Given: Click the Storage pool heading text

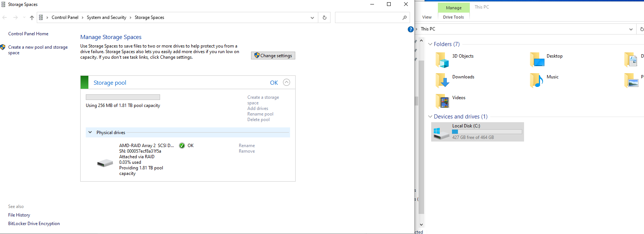Looking at the screenshot, I should pyautogui.click(x=110, y=83).
